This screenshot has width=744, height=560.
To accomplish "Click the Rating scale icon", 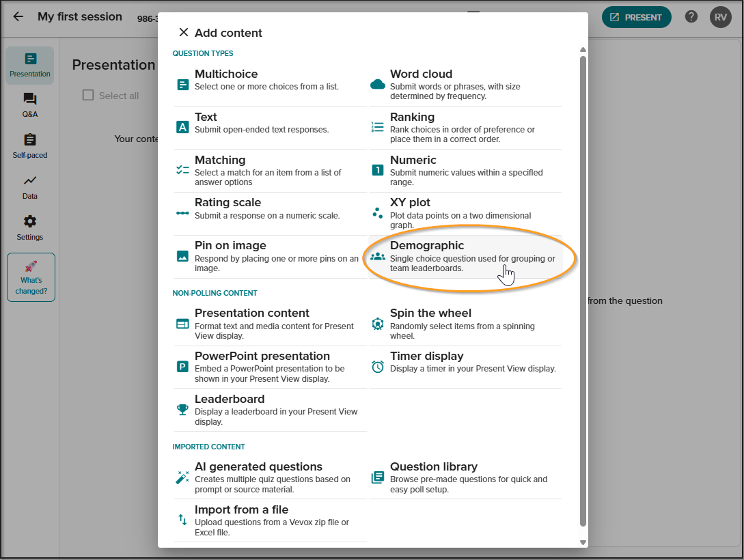I will [x=182, y=213].
